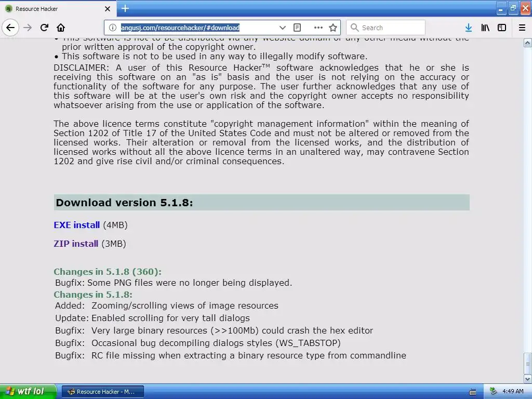
Task: Open a new tab with plus button
Action: point(125,8)
